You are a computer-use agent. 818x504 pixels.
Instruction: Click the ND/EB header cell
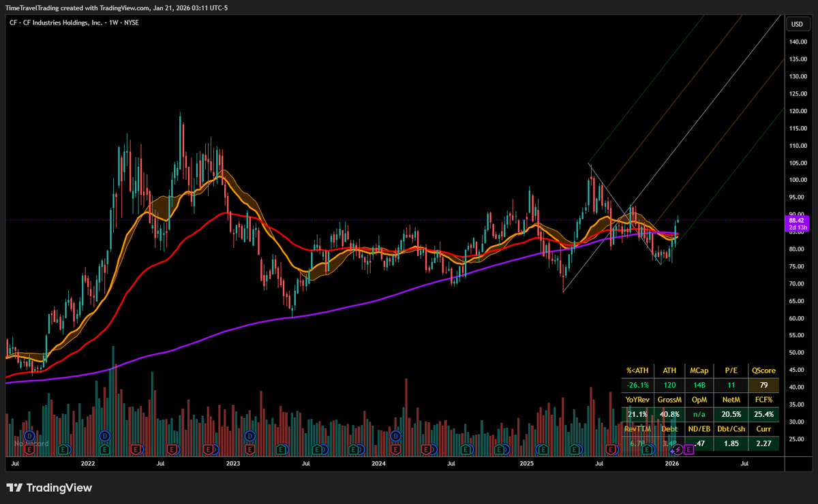coord(699,429)
